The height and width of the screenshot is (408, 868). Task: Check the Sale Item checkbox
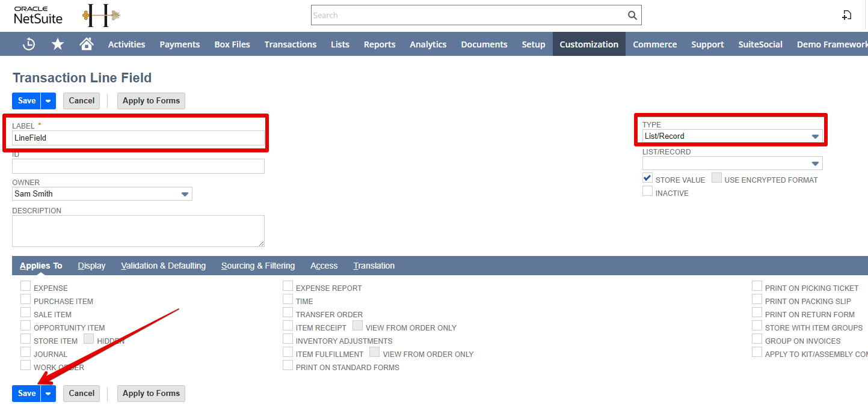[26, 313]
